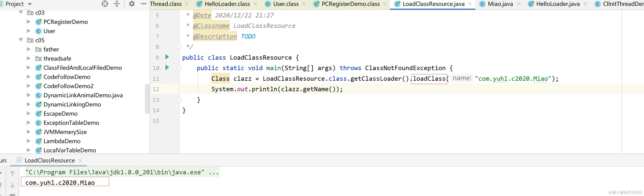Screen dimensions: 644x196
Task: Switch to the Miao.java tab
Action: click(500, 4)
